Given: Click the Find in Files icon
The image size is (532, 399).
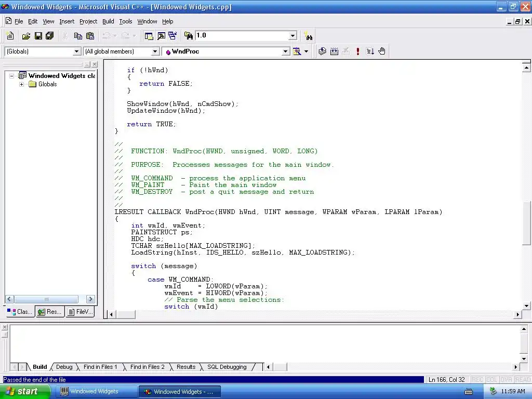Looking at the screenshot, I should pyautogui.click(x=188, y=36).
